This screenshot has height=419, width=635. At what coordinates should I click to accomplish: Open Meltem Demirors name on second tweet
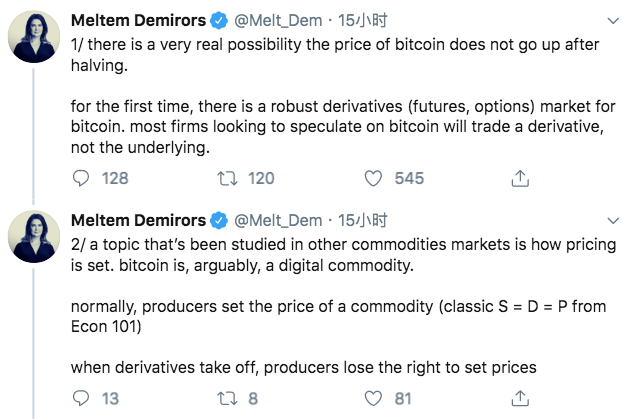(138, 220)
